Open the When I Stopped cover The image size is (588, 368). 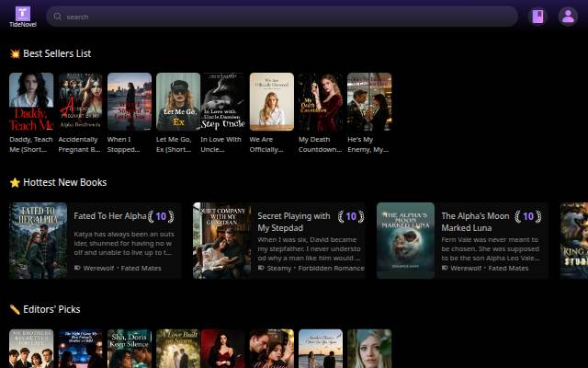[x=130, y=102]
